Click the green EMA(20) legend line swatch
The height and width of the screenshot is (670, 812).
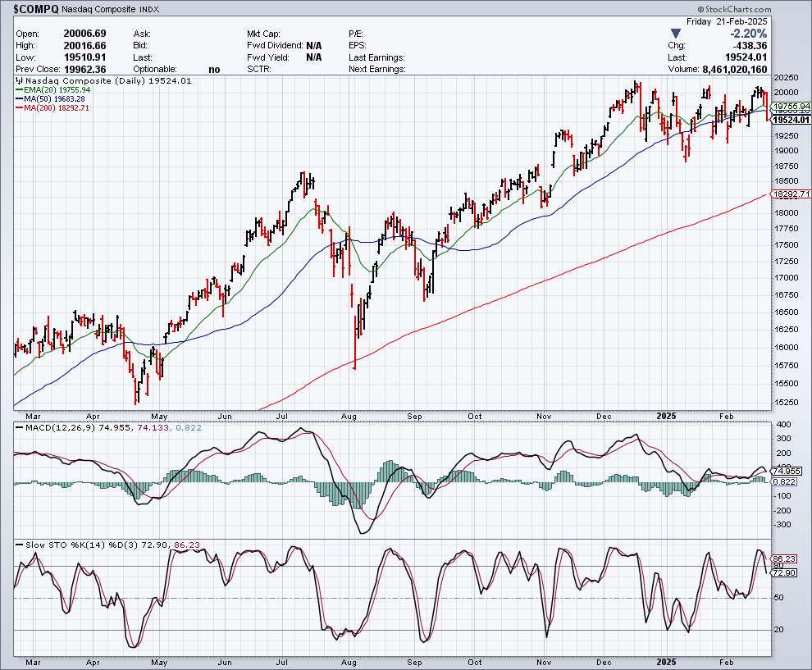20,90
